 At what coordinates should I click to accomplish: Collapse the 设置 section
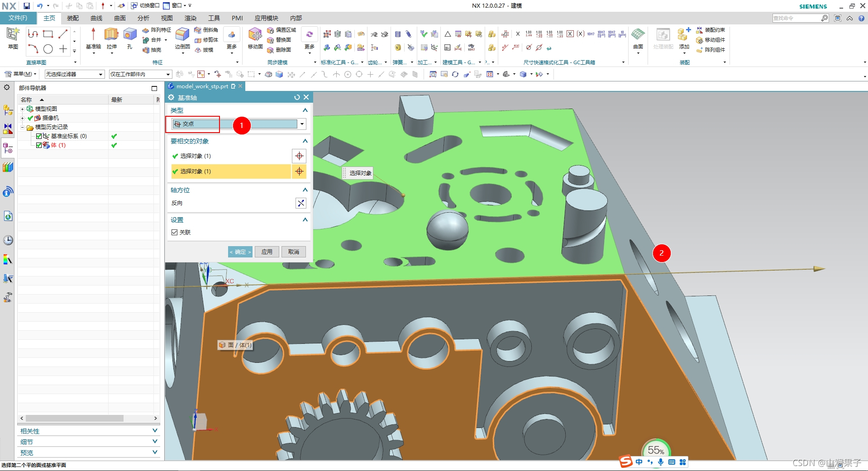pyautogui.click(x=305, y=220)
